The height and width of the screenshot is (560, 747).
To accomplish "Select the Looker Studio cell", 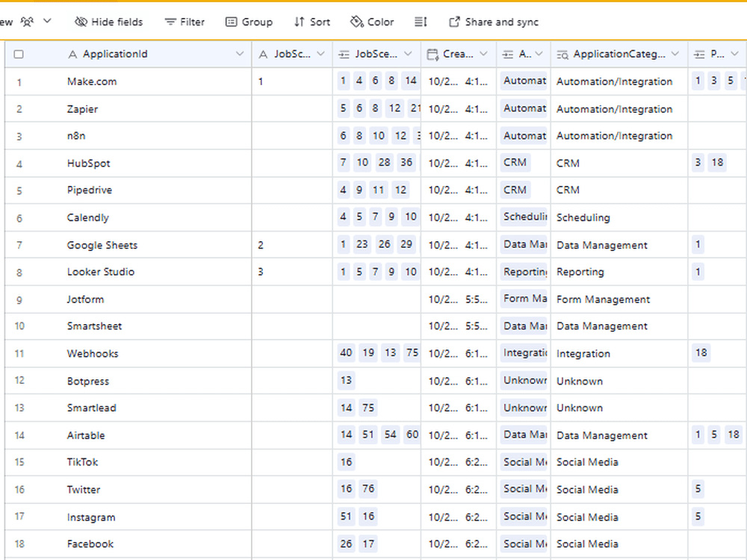I will [x=156, y=272].
